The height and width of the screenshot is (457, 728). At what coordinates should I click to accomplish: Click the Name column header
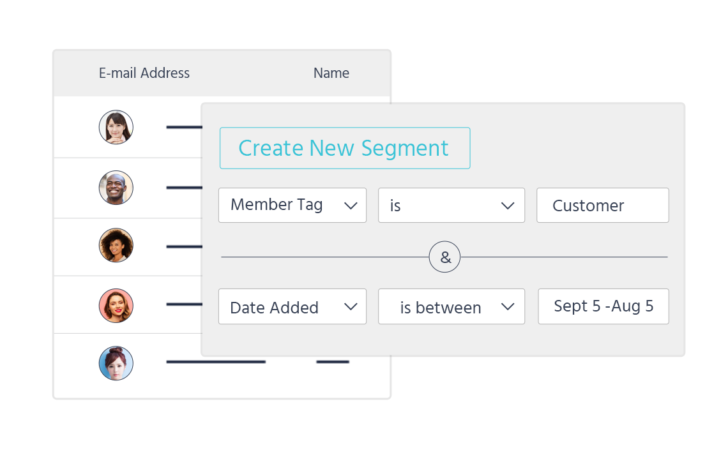[331, 73]
